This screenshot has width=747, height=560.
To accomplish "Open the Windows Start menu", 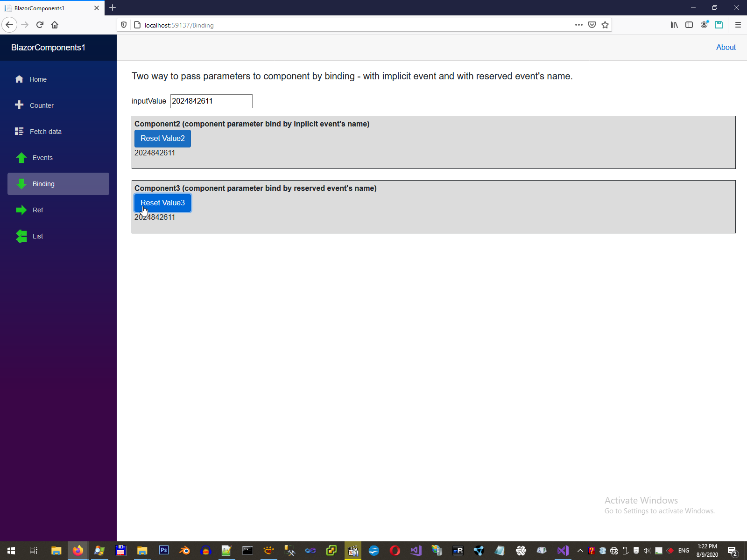I will (11, 551).
